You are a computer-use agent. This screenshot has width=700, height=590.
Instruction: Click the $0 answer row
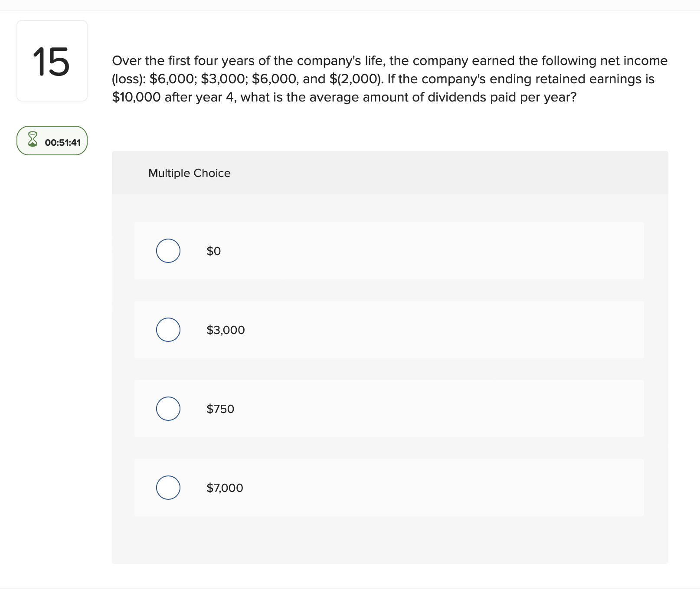click(x=389, y=251)
